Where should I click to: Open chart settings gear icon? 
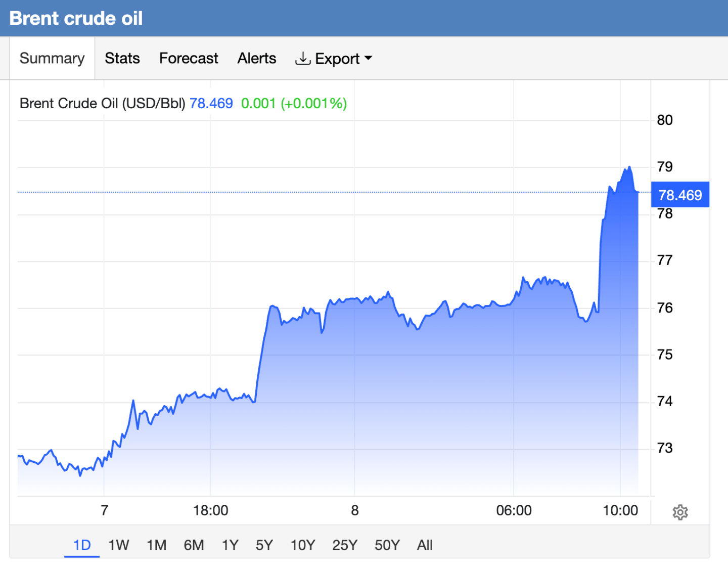[x=680, y=512]
